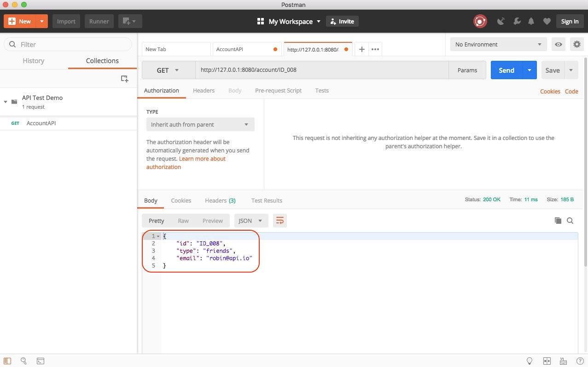Viewport: 588px width, 367px height.
Task: Open the sync status icon
Action: click(480, 21)
